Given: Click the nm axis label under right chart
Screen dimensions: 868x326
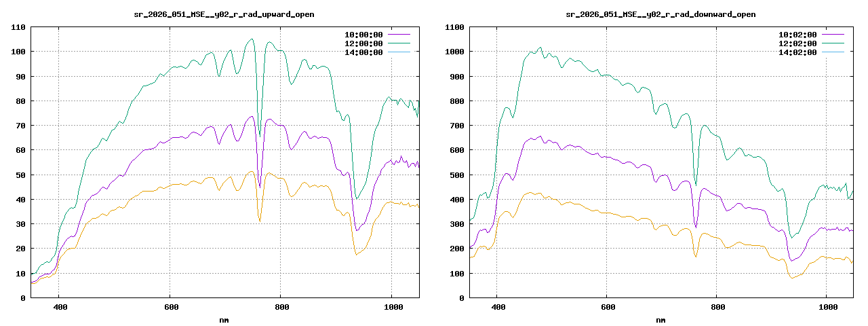Looking at the screenshot, I should point(660,319).
